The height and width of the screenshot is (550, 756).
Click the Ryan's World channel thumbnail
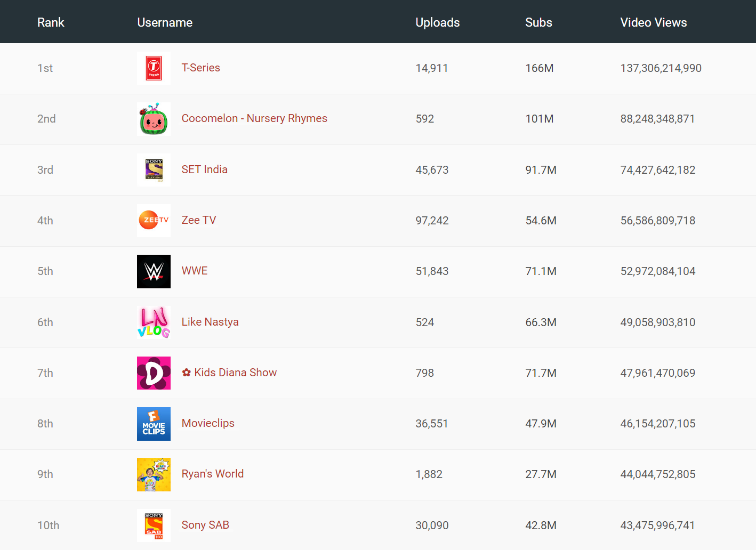point(154,474)
